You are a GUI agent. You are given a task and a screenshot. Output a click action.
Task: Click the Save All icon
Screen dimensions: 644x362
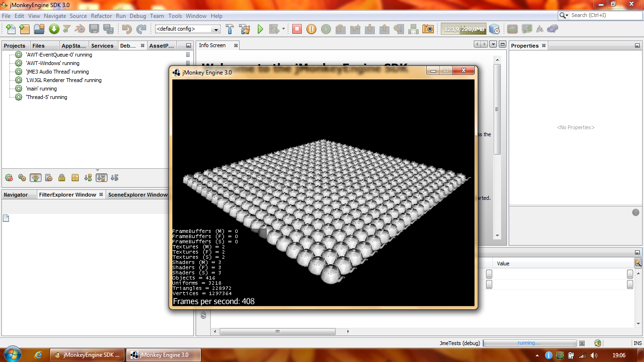pos(108,29)
